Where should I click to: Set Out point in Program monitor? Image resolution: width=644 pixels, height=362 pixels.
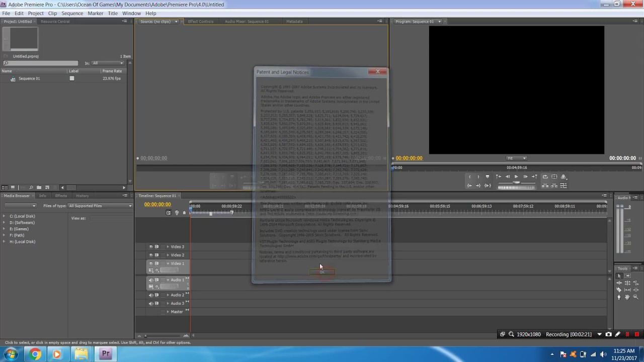[x=478, y=176]
